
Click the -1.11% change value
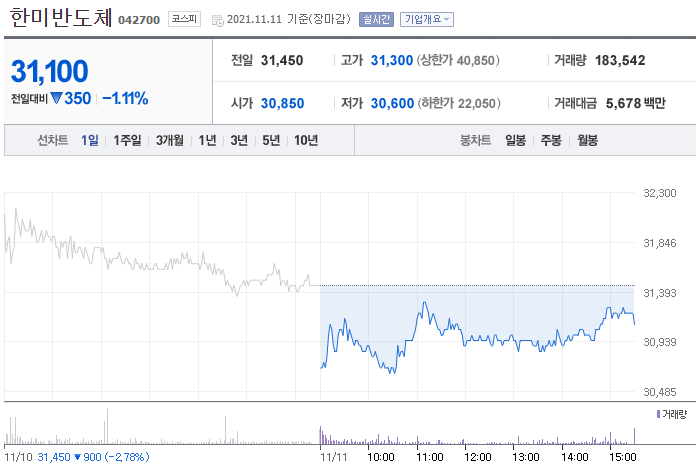click(125, 99)
